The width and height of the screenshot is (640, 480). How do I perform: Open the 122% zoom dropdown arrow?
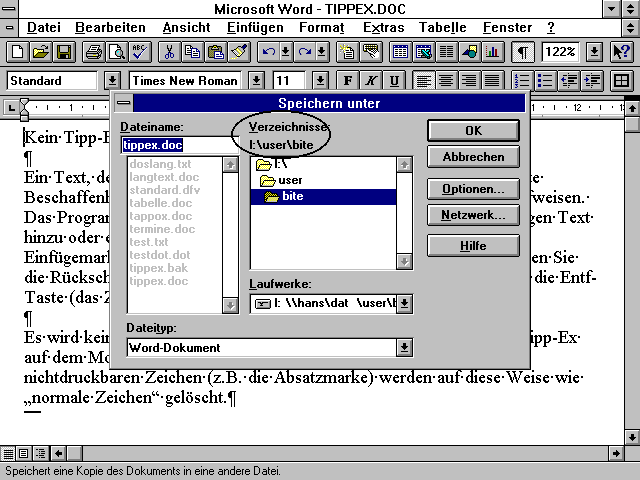tap(594, 52)
